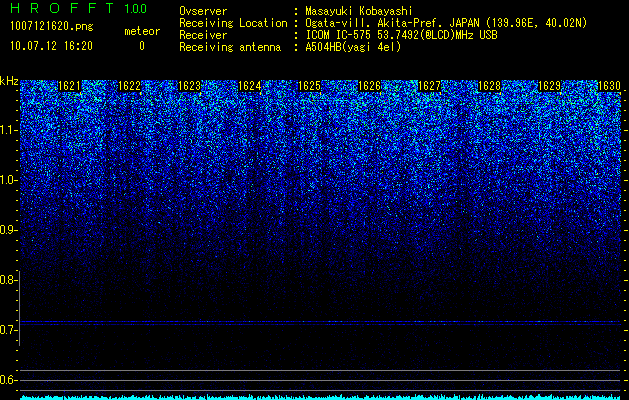Click the 0.8 frequency axis label

(x=7, y=280)
